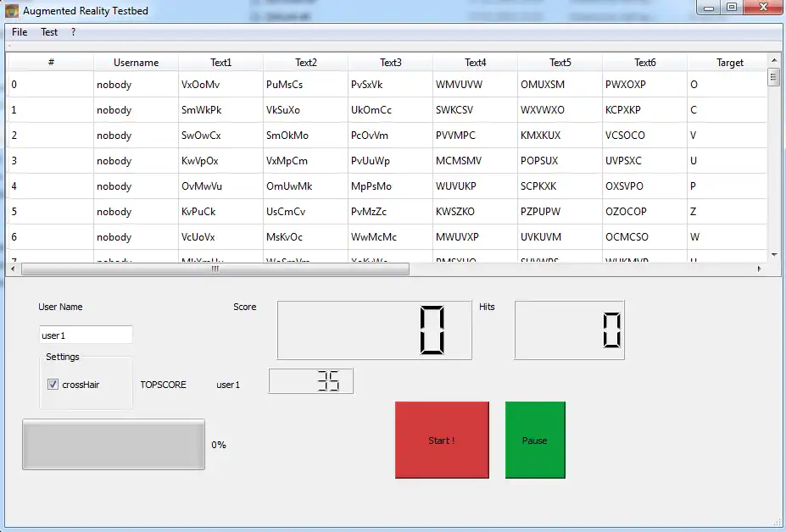
Task: Select cell UkOmCc in Text3 column
Action: (x=390, y=110)
